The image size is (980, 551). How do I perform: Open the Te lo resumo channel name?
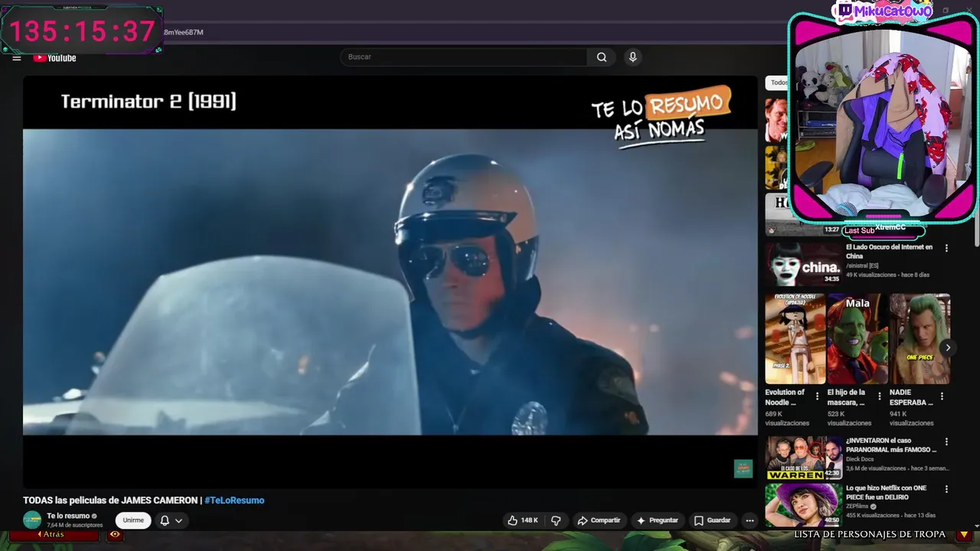[x=68, y=516]
